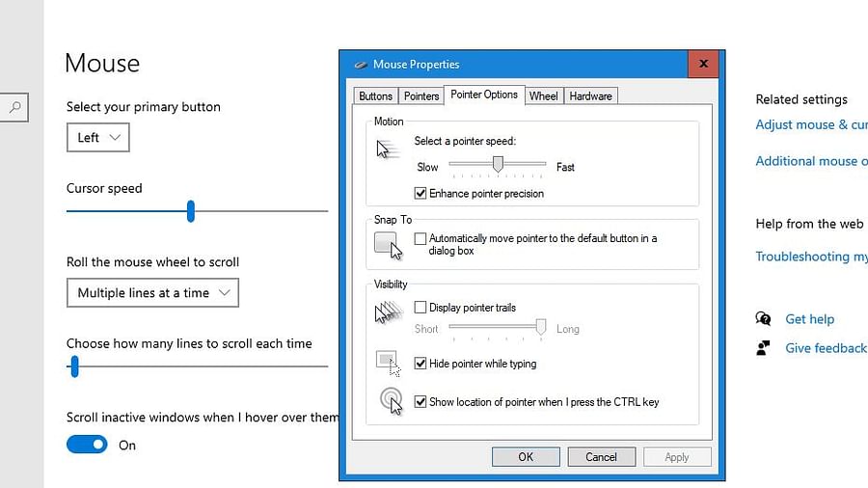Turn off Scroll inactive windows toggle
The image size is (868, 488).
[x=87, y=445]
